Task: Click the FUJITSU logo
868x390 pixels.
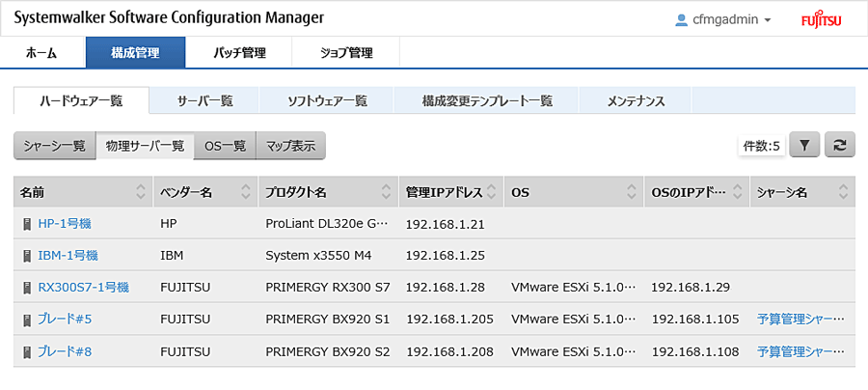Action: [x=822, y=20]
